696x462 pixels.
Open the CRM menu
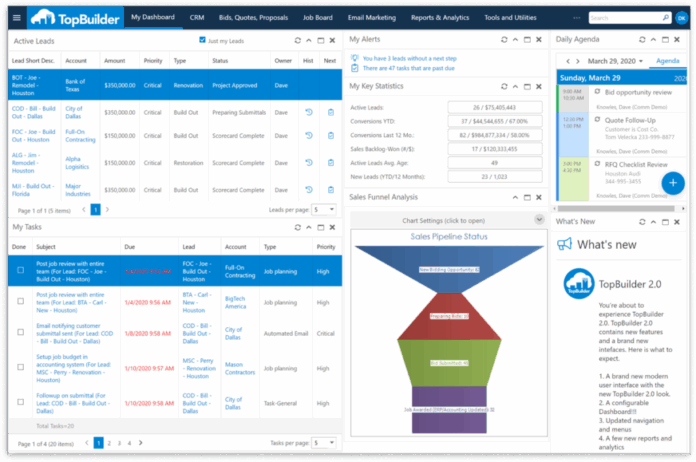(197, 18)
